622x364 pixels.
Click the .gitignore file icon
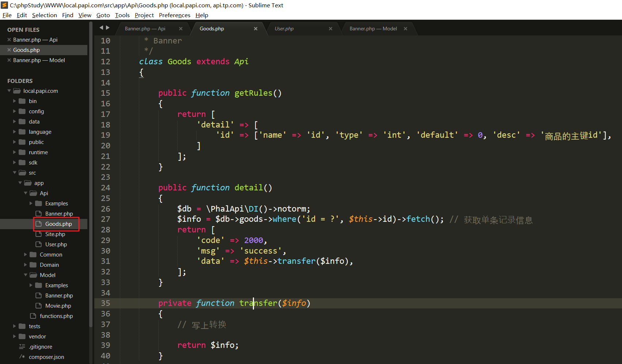coord(22,346)
